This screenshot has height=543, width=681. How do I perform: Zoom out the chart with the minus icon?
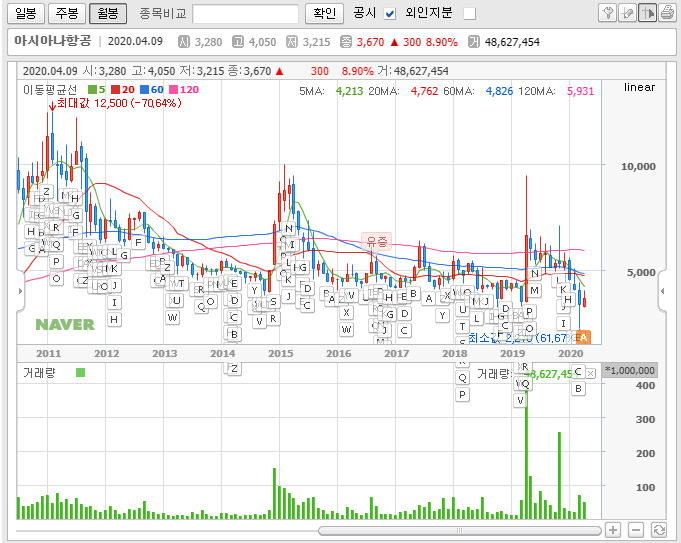click(636, 530)
